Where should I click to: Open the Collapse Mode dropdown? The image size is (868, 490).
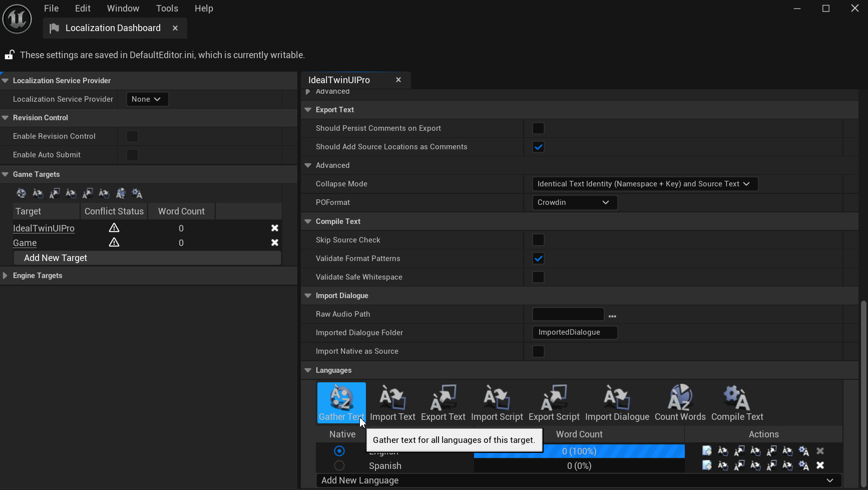pos(645,184)
